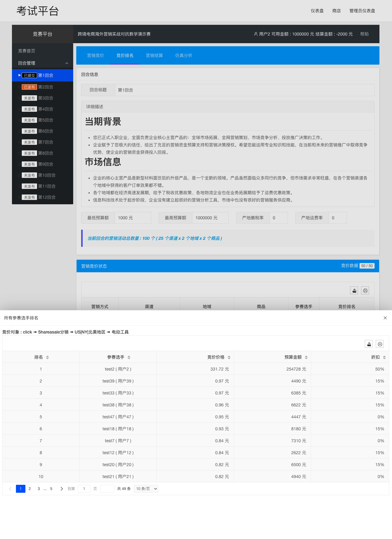
Task: Click the 331.72 元 bid price cell
Action: [195, 369]
